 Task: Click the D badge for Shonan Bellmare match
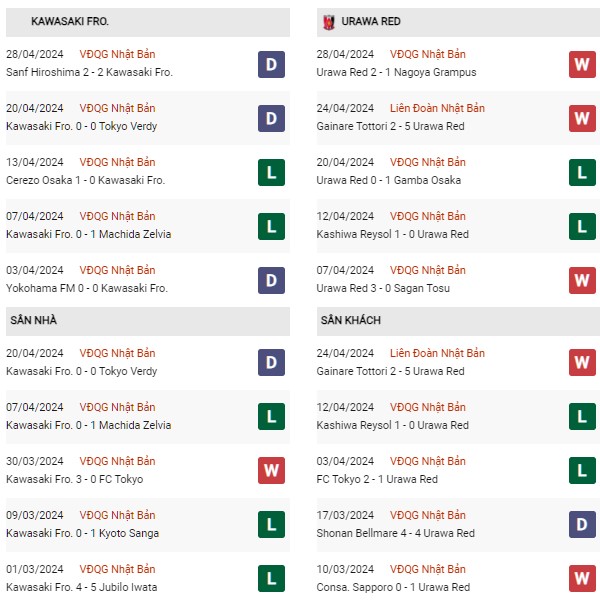(582, 524)
